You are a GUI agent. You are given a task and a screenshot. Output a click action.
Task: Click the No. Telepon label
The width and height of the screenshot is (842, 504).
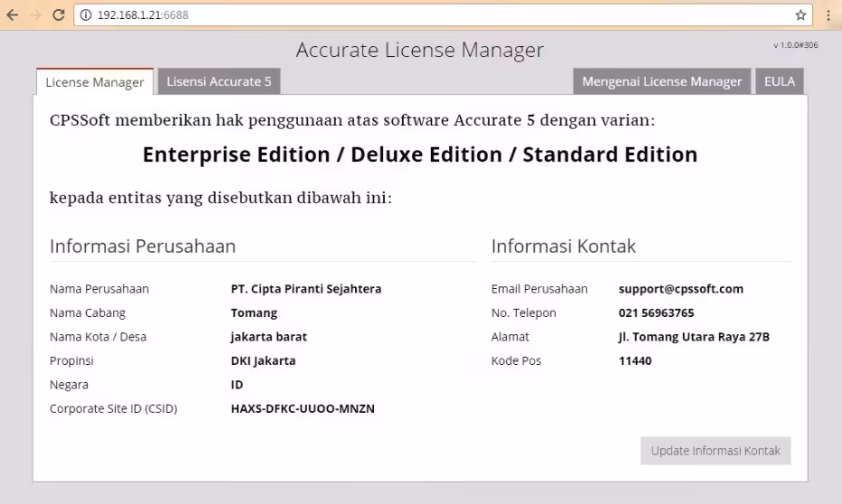click(524, 313)
